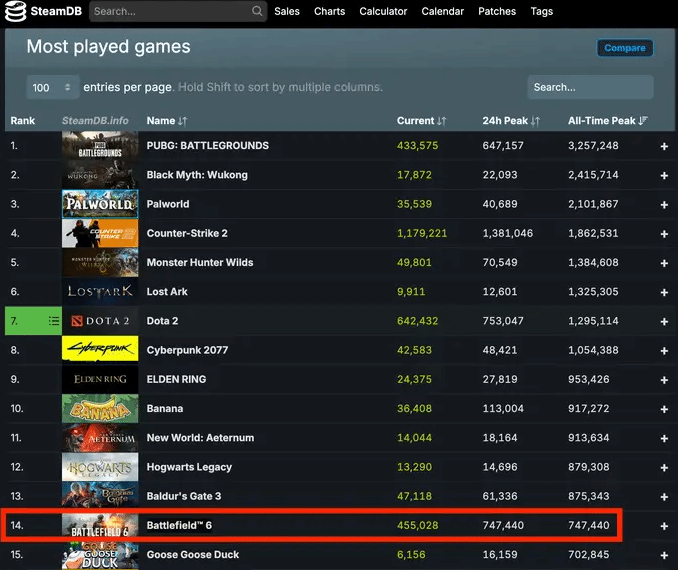Open the Calculator menu item
The image size is (678, 570).
point(383,12)
